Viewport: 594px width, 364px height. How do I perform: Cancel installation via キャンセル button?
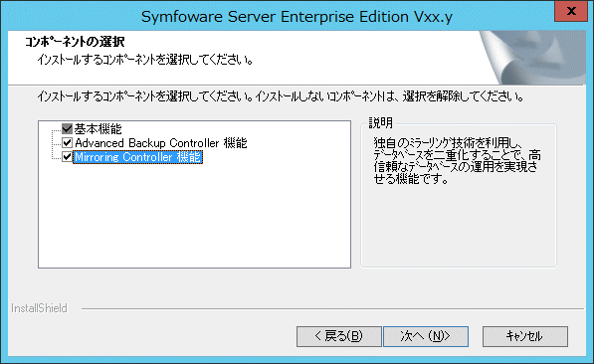(x=525, y=336)
